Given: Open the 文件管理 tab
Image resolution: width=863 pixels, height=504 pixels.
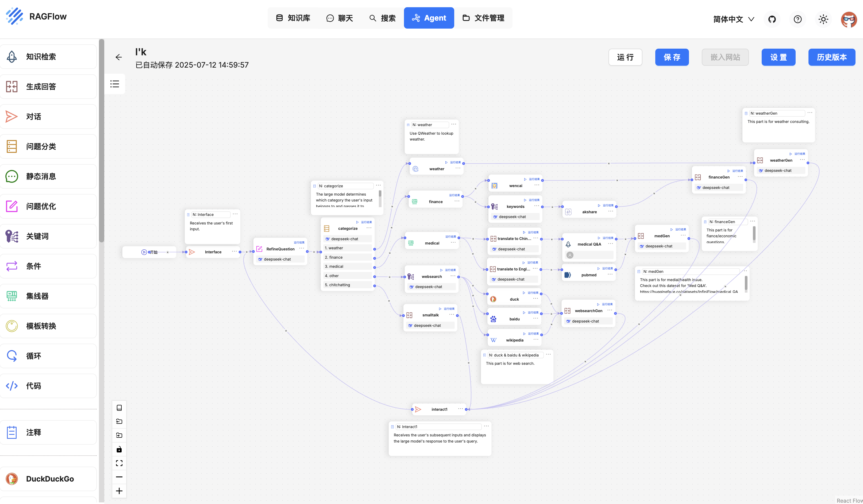Looking at the screenshot, I should coord(483,18).
